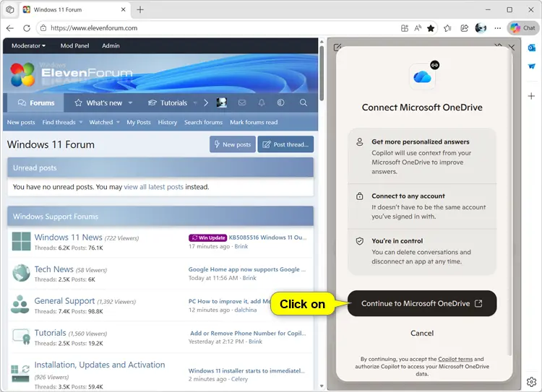Open the Windows 11 News forum
The height and width of the screenshot is (392, 542).
[x=68, y=238]
